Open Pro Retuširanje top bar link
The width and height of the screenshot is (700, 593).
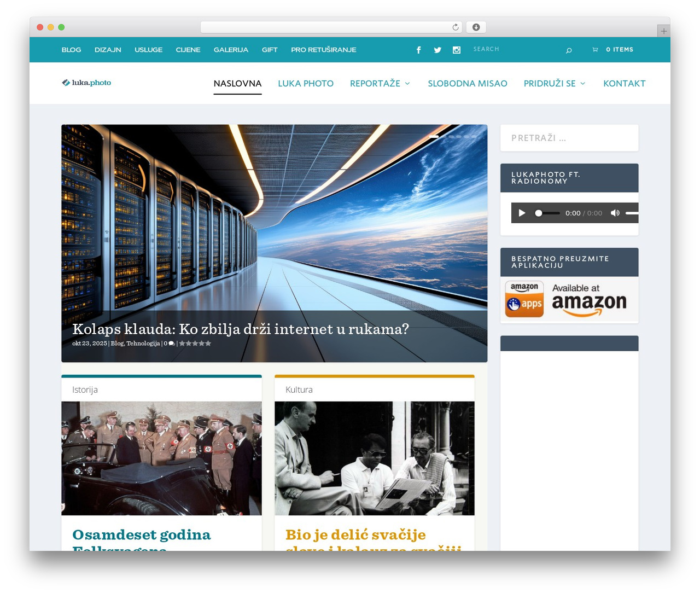click(324, 50)
